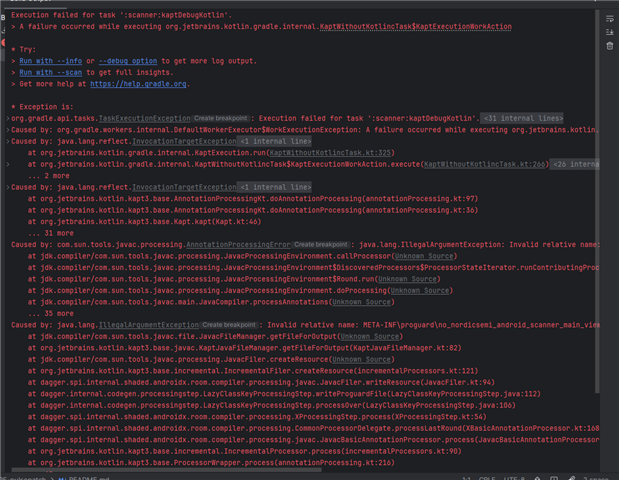Click the XProcessingStep.kt:54 stack line
This screenshot has height=480, width=619.
pyautogui.click(x=257, y=416)
